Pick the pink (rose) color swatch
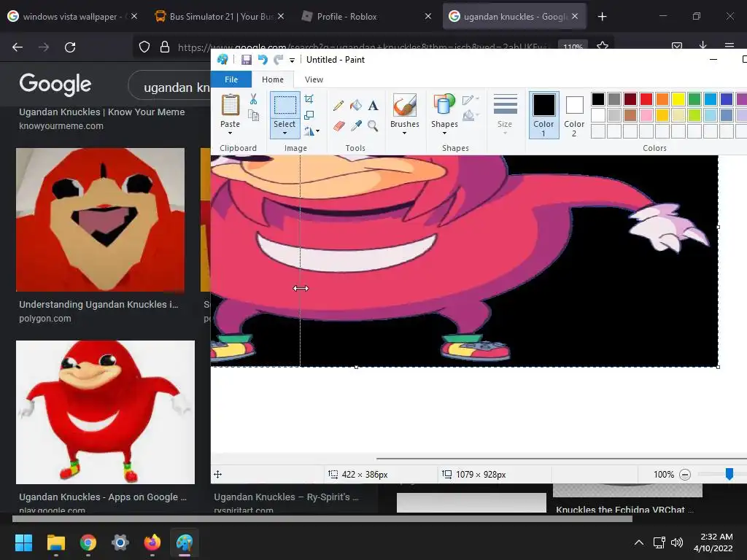 click(646, 115)
